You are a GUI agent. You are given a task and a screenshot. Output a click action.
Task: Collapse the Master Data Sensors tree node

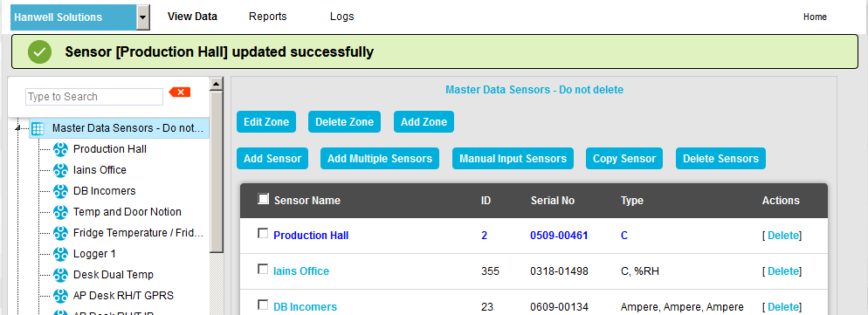pos(17,128)
